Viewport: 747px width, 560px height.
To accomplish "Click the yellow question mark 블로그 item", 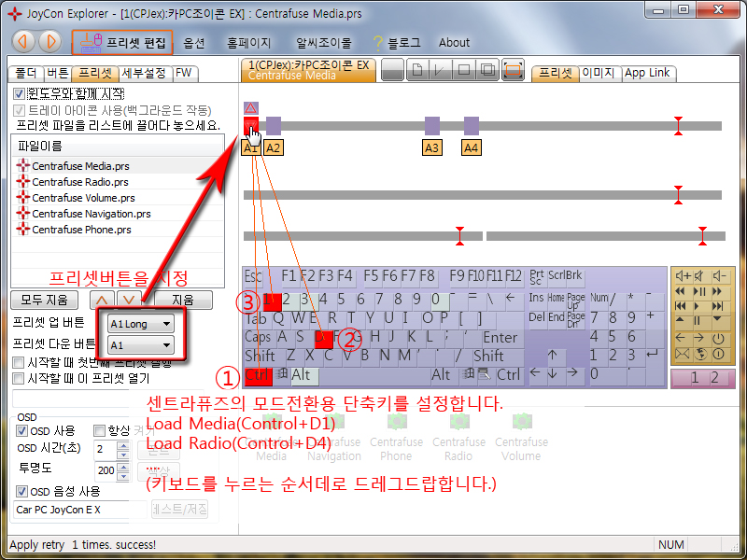I will 397,43.
